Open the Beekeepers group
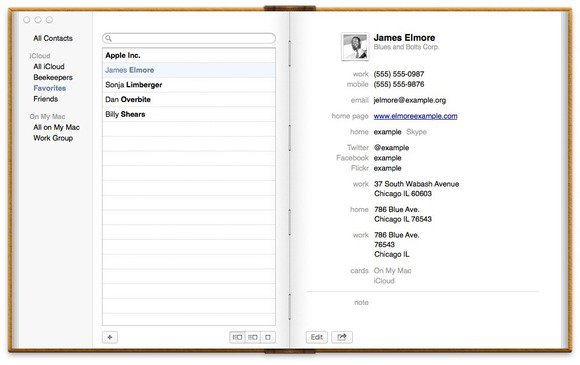This screenshot has width=580, height=365. tap(53, 77)
